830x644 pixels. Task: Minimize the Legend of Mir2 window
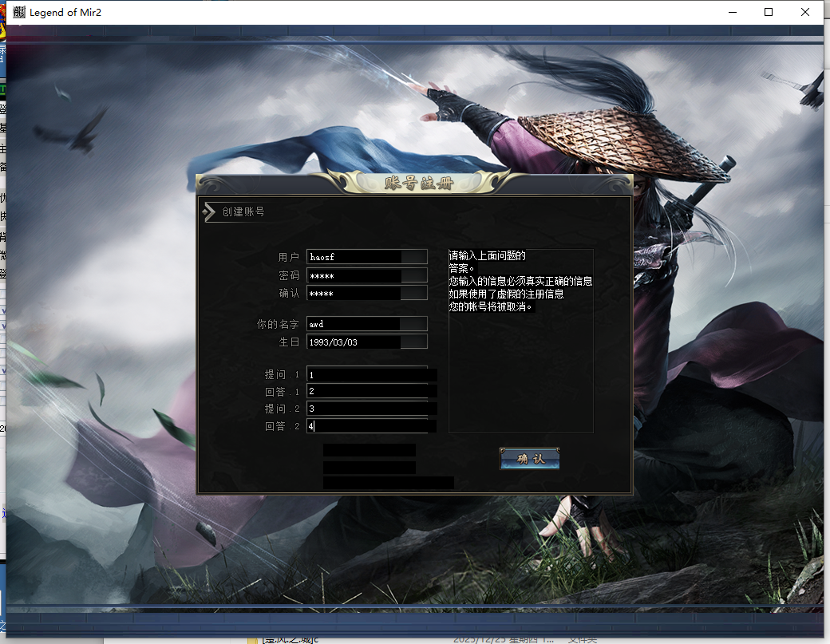click(x=732, y=12)
